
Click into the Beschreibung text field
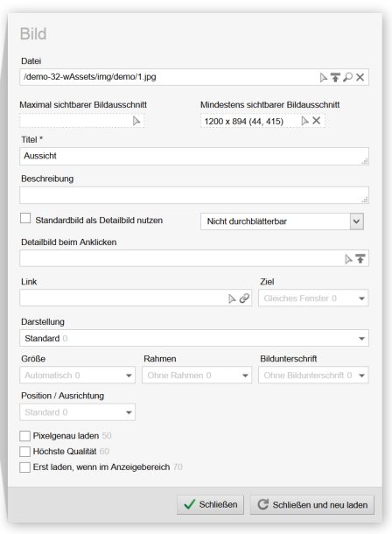(x=194, y=195)
